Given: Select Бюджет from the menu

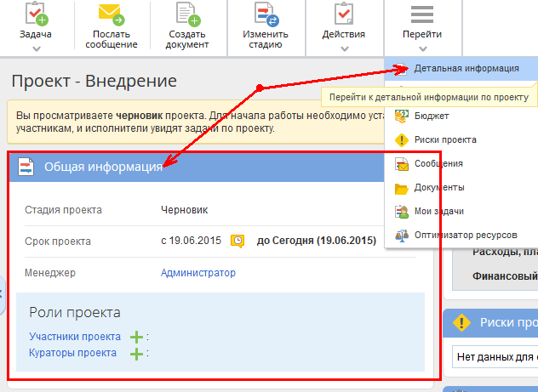Looking at the screenshot, I should pyautogui.click(x=432, y=116).
